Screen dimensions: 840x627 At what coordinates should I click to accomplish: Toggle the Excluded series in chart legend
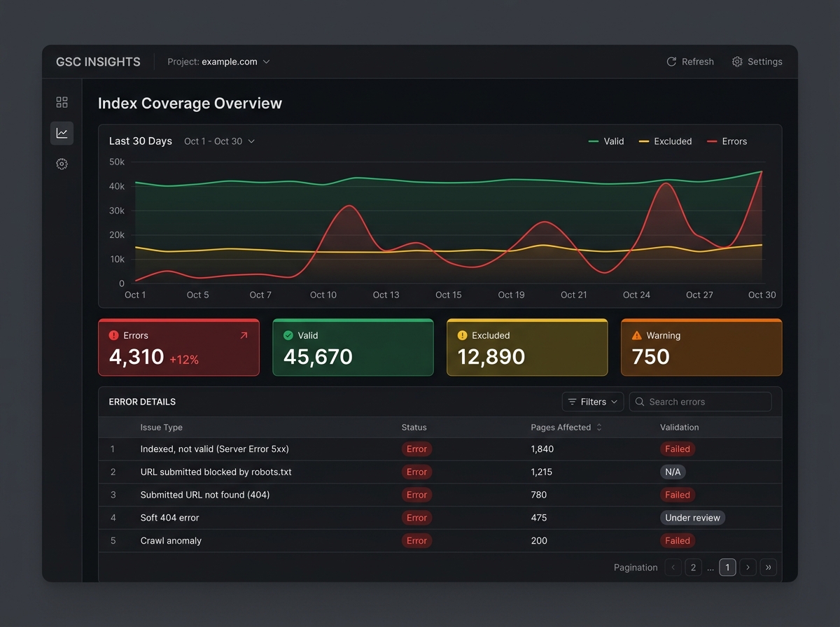pos(665,141)
